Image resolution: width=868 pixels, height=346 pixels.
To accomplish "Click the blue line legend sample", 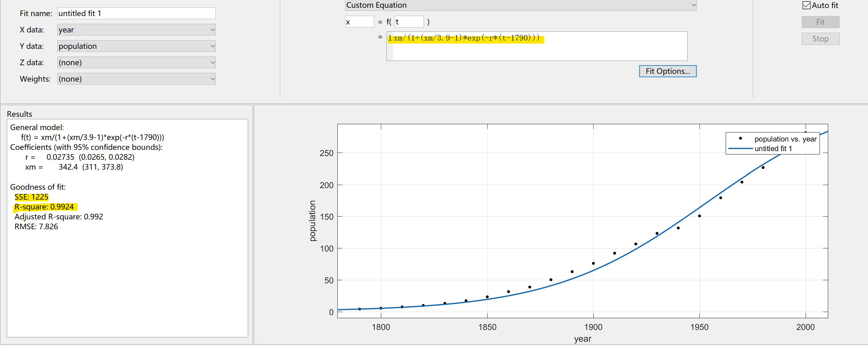I will 740,148.
